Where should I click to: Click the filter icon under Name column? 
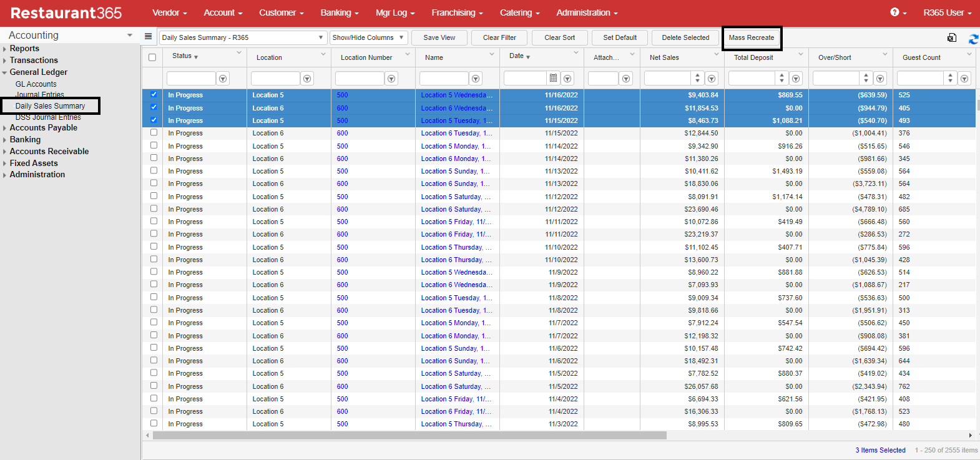coord(476,79)
